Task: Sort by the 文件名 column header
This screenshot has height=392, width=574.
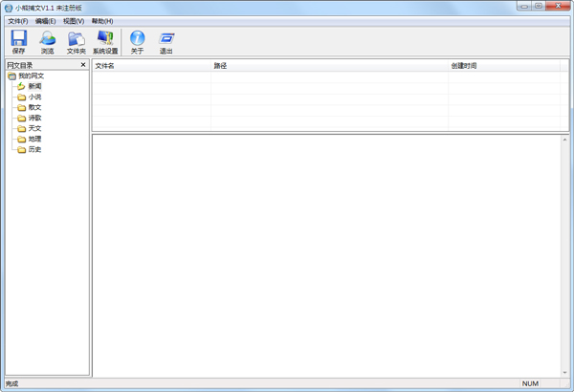Action: coord(151,66)
